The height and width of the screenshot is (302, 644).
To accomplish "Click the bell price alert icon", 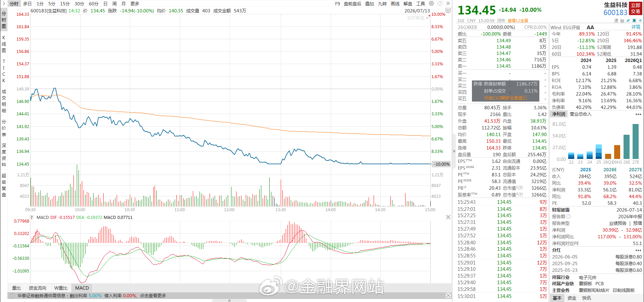I will (x=634, y=21).
